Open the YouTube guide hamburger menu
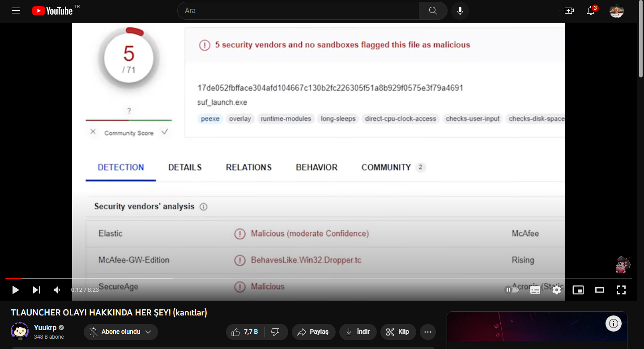644x349 pixels. click(x=16, y=11)
